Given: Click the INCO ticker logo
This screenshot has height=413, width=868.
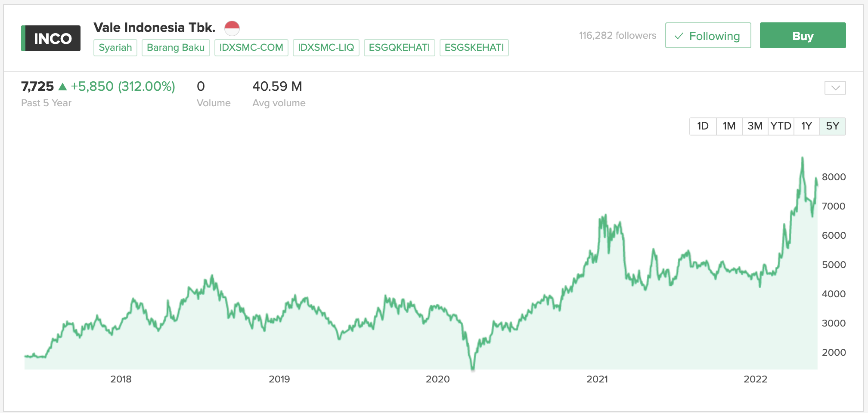Looking at the screenshot, I should tap(50, 38).
